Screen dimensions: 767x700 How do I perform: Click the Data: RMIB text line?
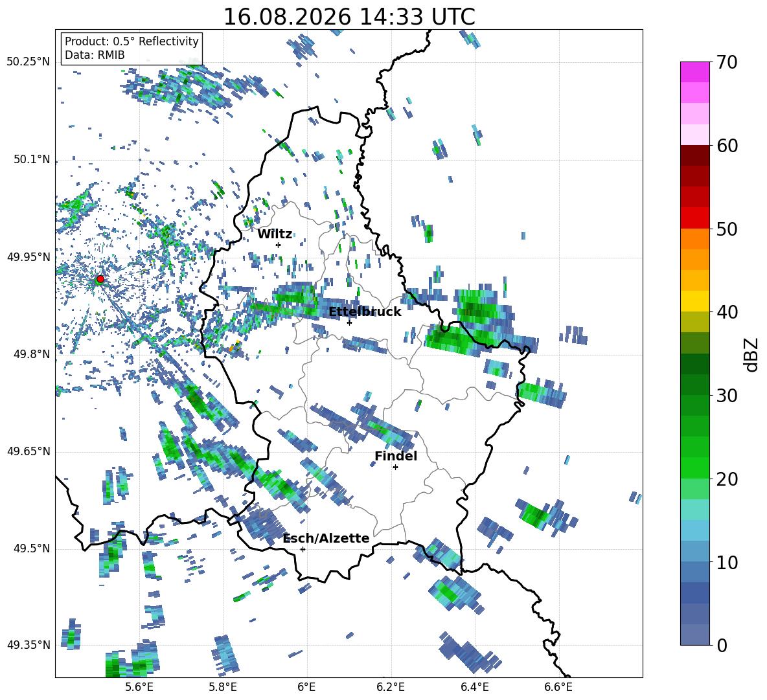pos(95,55)
